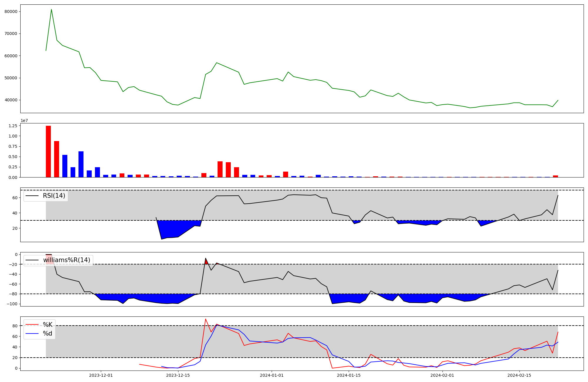Screen dimensions: 588x382
Task: Click the williams%R(14) legend label
Action: point(67,260)
